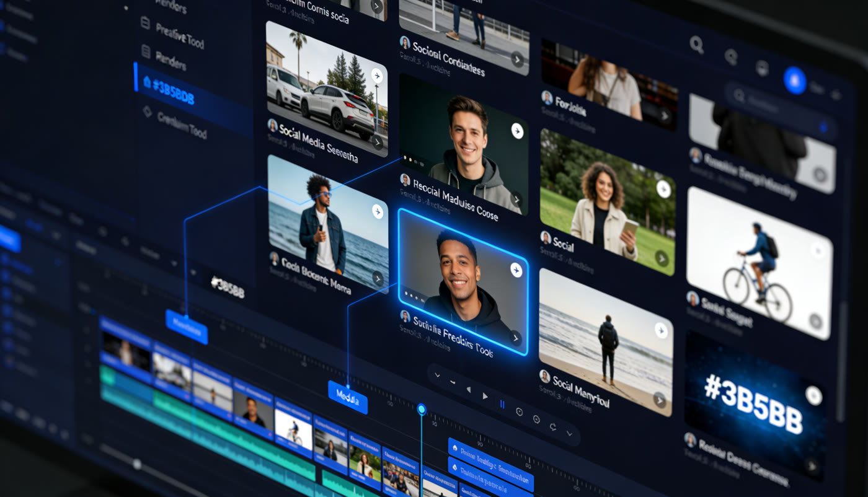Click the author avatar beside Sociale Freatirs Tools
The height and width of the screenshot is (497, 868).
405,315
